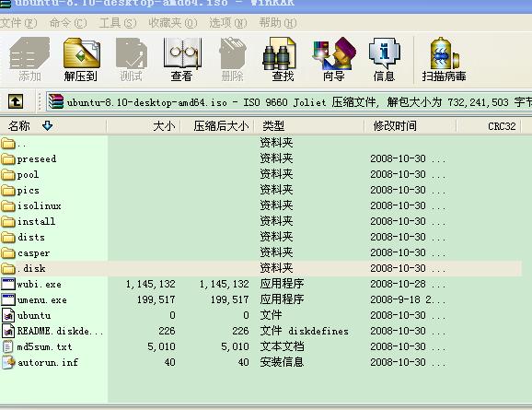Click the '安装信息' type of autorun.inf
532x410 pixels.
[282, 362]
